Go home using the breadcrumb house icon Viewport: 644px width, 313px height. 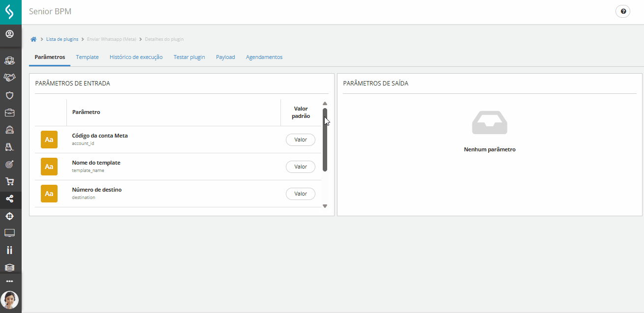[x=33, y=39]
